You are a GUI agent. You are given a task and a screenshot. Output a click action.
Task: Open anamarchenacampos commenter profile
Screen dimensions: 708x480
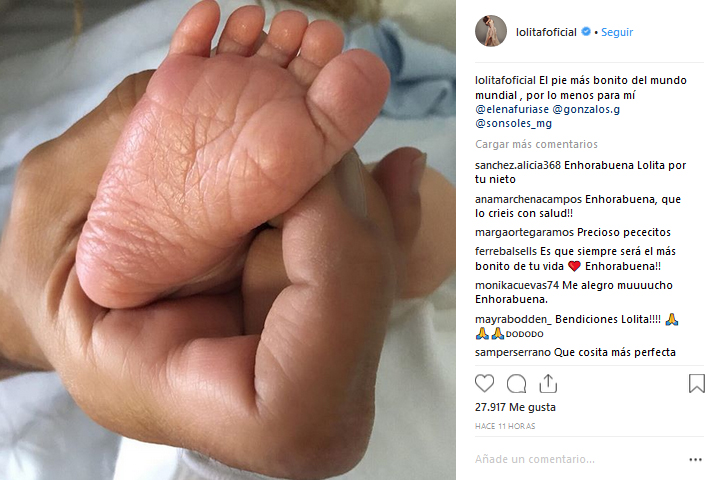tap(528, 199)
